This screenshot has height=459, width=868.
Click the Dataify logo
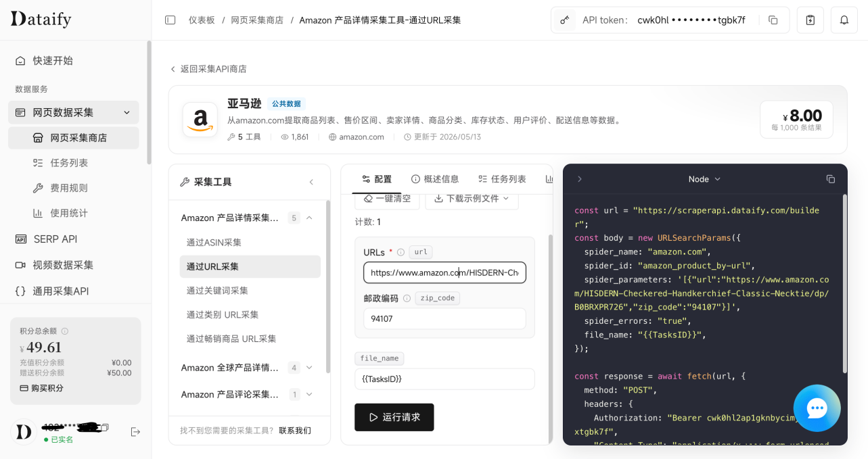[x=41, y=19]
